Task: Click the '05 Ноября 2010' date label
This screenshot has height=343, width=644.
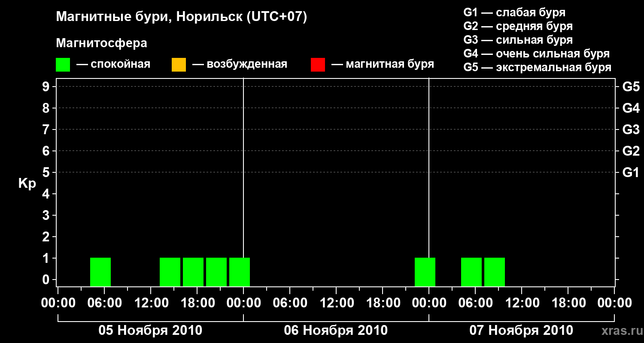Action: (x=150, y=331)
